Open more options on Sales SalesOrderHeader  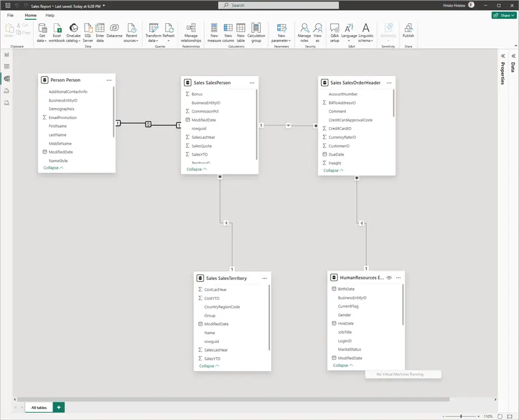pyautogui.click(x=389, y=83)
